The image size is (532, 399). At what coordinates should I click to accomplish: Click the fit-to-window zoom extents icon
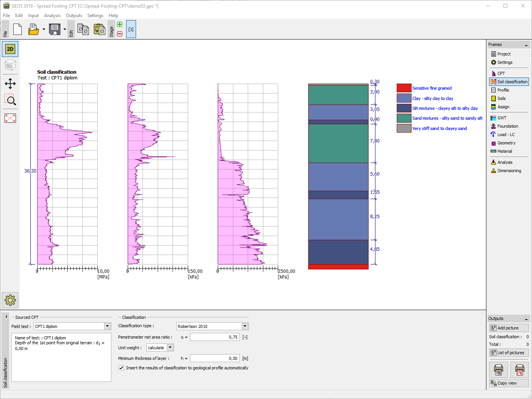(10, 118)
